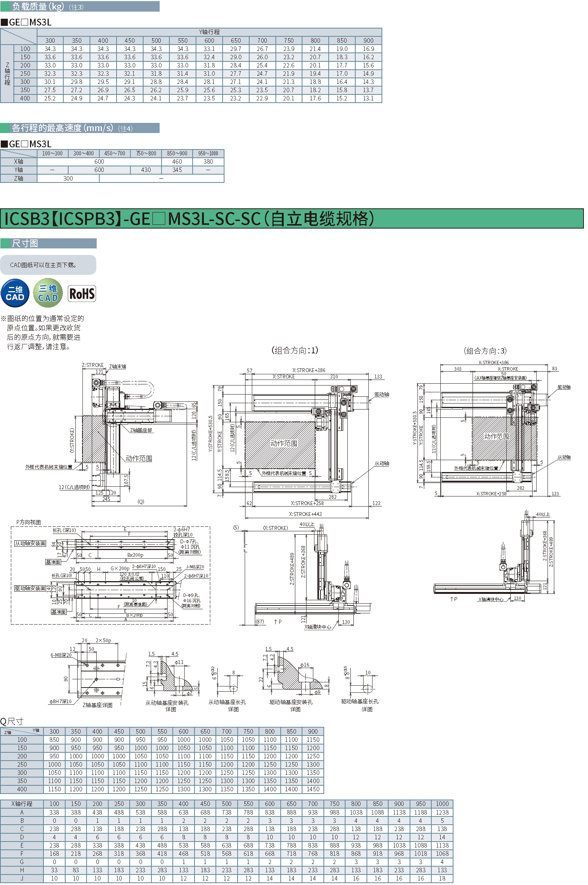
Task: Select load value 16.9 at Z100, Y900
Action: coord(368,50)
